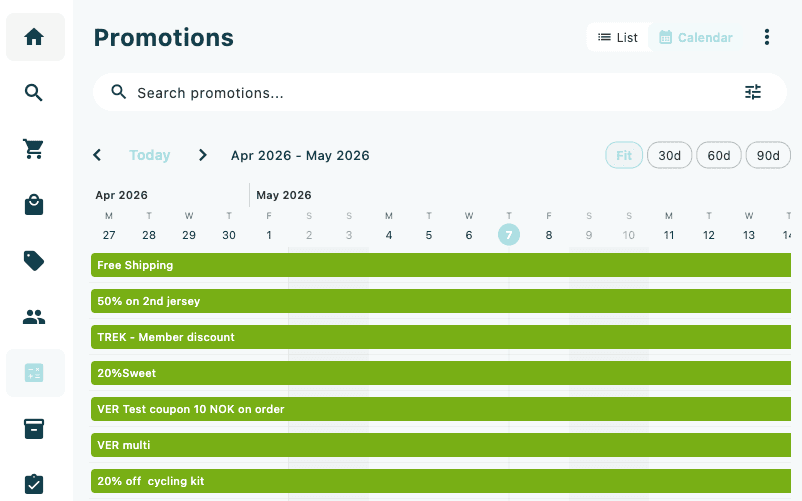Open the filter sliders icon in search bar
The height and width of the screenshot is (501, 802).
(x=753, y=92)
